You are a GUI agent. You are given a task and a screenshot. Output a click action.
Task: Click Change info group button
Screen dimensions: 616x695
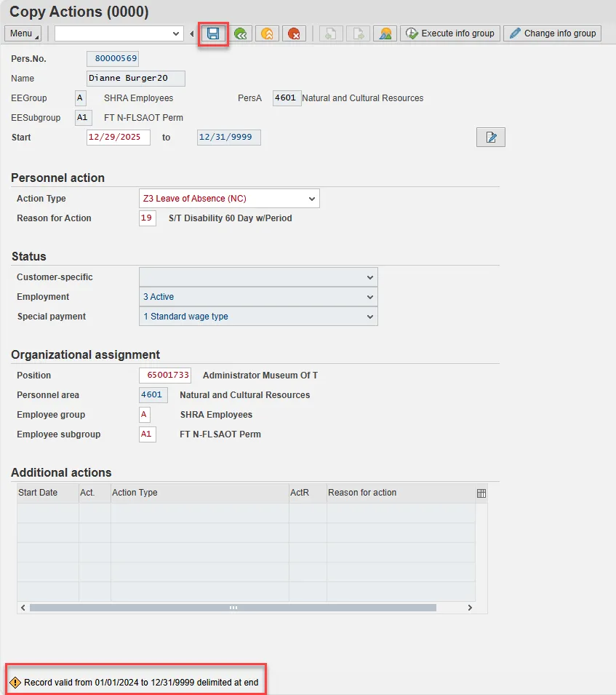552,33
